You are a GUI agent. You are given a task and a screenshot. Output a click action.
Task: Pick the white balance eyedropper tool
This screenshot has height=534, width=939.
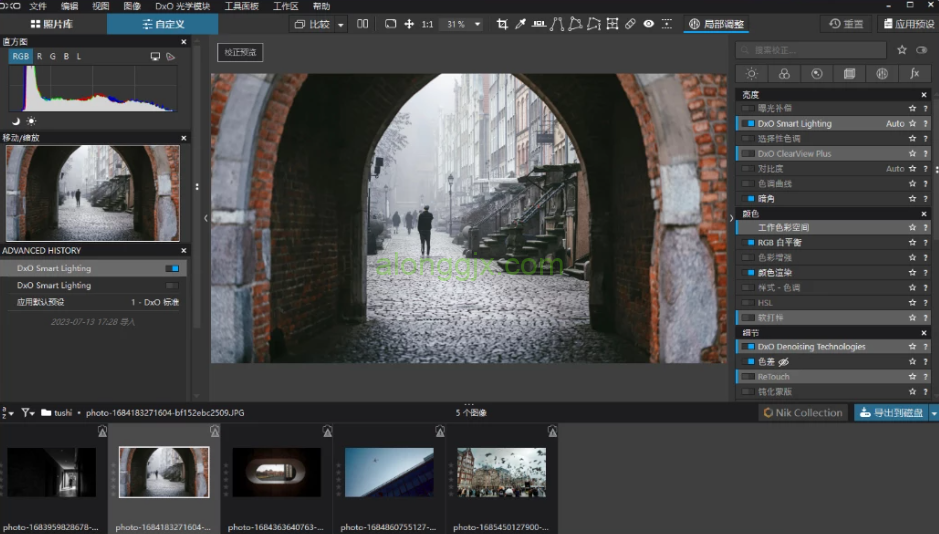[x=520, y=23]
